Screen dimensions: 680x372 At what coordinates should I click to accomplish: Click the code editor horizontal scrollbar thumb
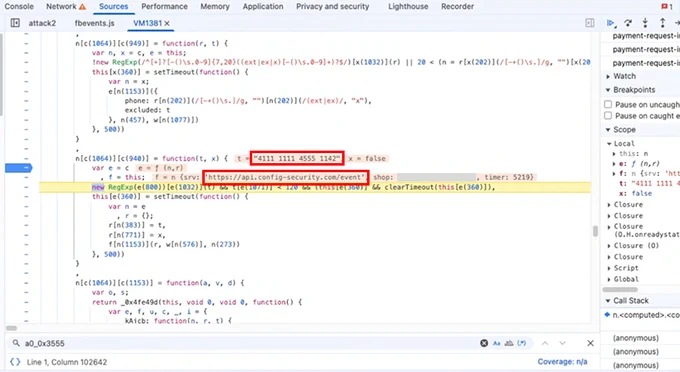pos(12,328)
